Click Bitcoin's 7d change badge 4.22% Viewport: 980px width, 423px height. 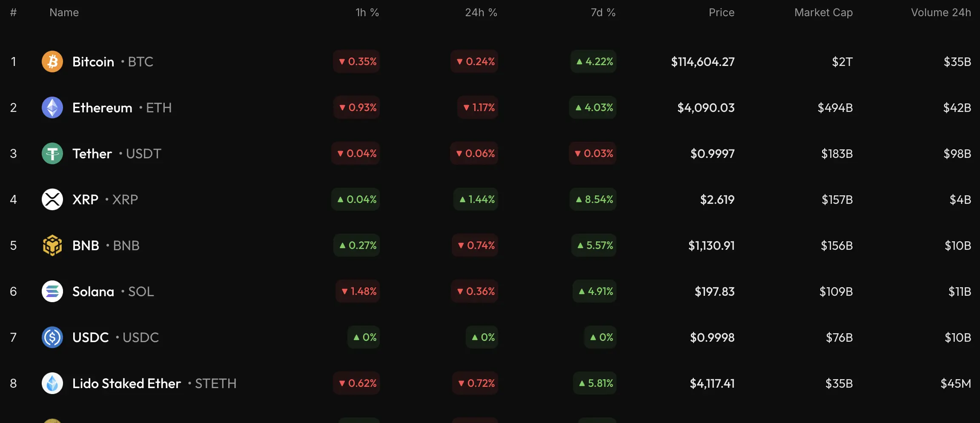click(x=594, y=62)
